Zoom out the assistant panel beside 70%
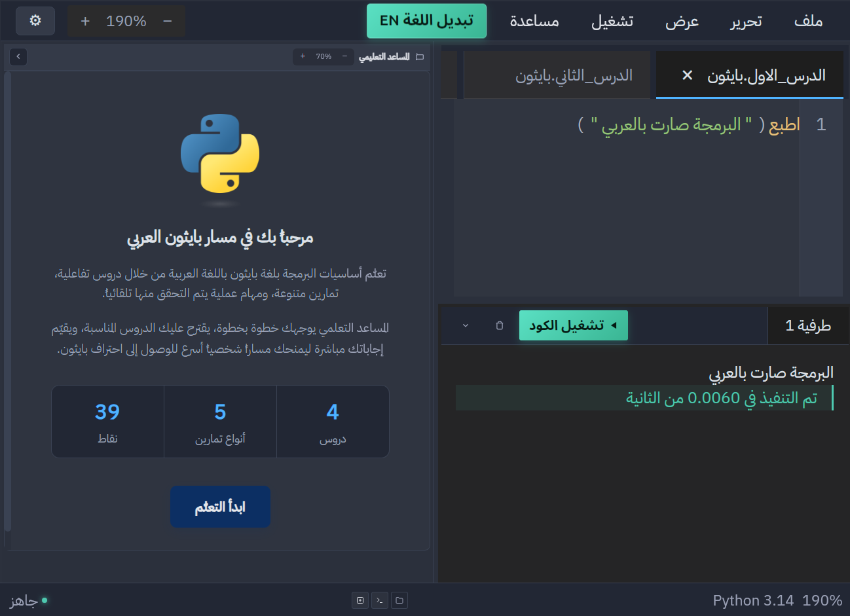Image resolution: width=850 pixels, height=616 pixels. click(x=344, y=57)
